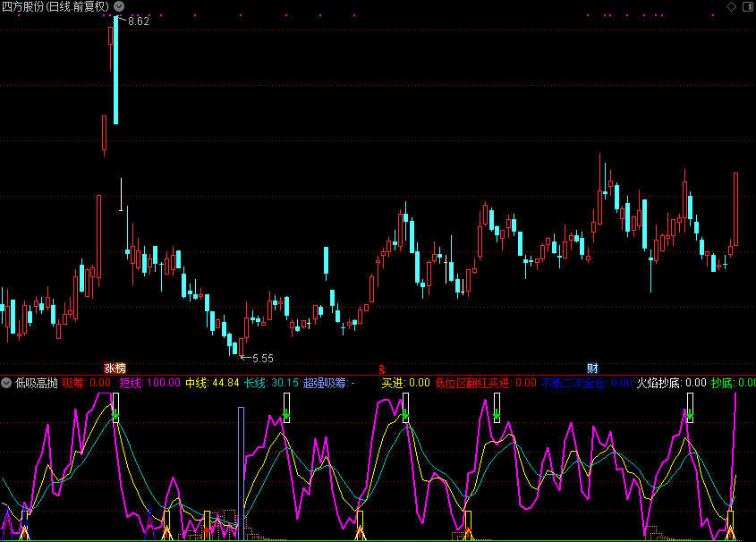Image resolution: width=756 pixels, height=542 pixels.
Task: Click the 四方股份(日线.前复权) chart title
Action: click(x=55, y=7)
